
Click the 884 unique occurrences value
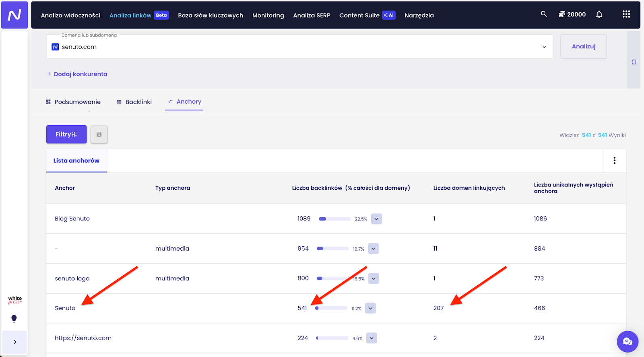click(540, 249)
